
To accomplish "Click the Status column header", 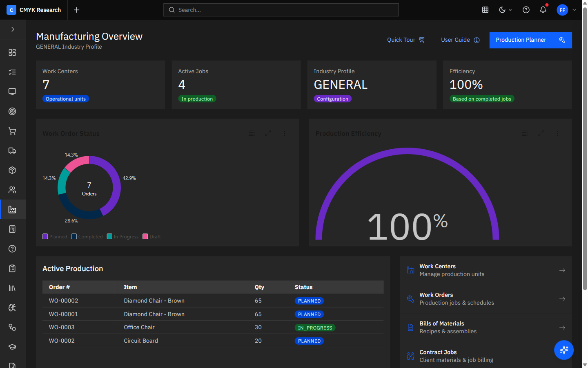I will 303,287.
